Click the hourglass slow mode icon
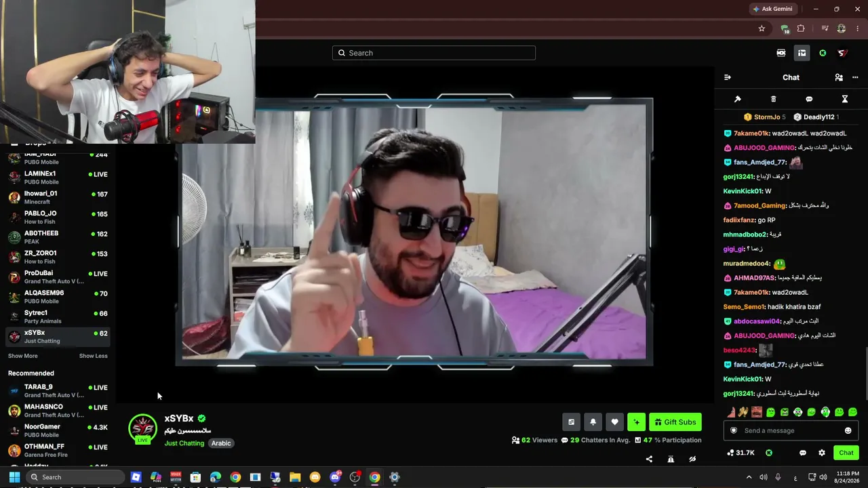 [x=845, y=99]
